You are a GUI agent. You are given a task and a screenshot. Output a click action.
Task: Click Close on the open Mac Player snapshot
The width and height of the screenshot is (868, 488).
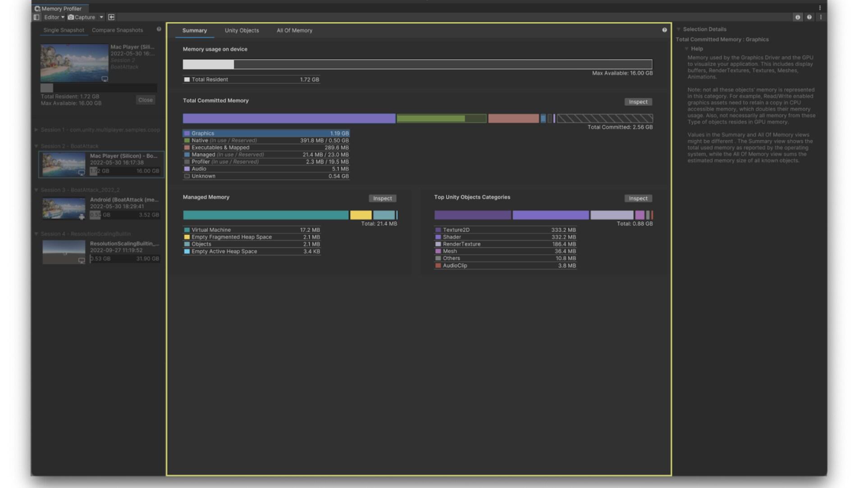click(x=145, y=100)
